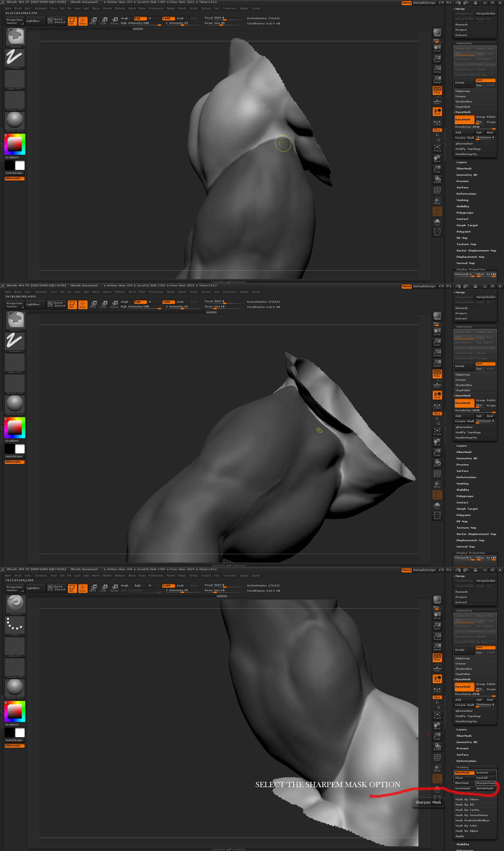Image resolution: width=504 pixels, height=851 pixels.
Task: Open the Transform menu in top window
Action: 229,8
